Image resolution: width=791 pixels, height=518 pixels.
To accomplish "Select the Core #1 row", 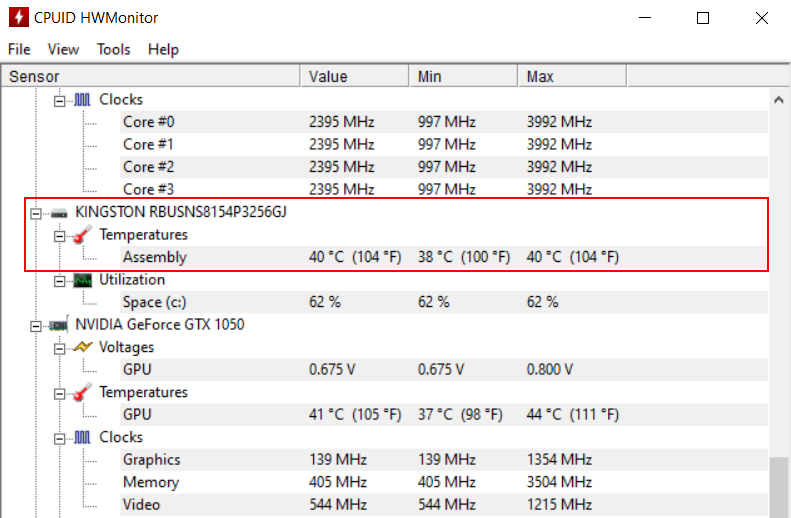I will 444,144.
